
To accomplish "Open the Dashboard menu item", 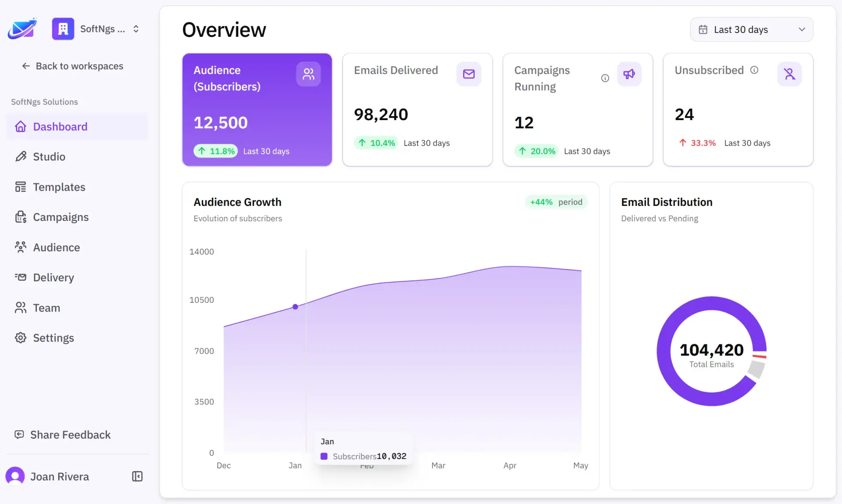I will [77, 127].
